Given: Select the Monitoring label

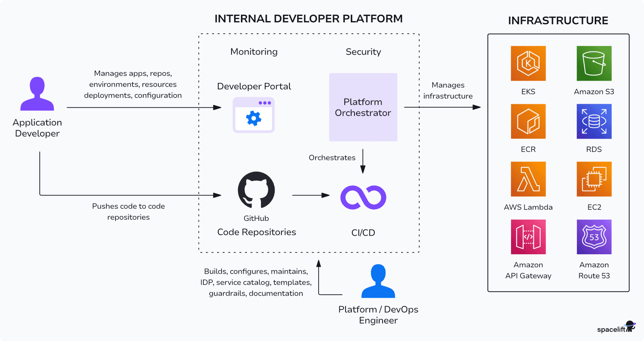Looking at the screenshot, I should coord(253,52).
